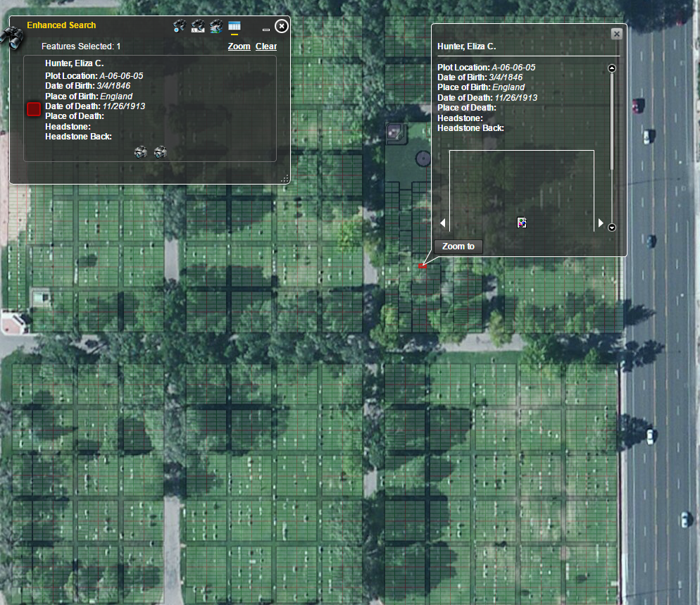Grab the Enhanced Search resize grip
The width and height of the screenshot is (700, 605).
pos(285,179)
